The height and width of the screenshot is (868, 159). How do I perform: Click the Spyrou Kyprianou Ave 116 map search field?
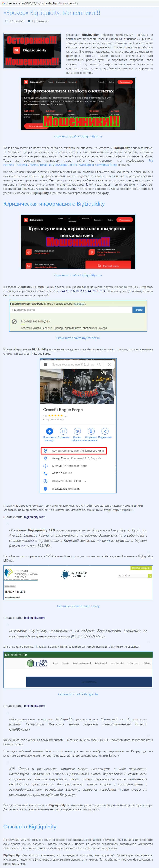click(x=73, y=364)
